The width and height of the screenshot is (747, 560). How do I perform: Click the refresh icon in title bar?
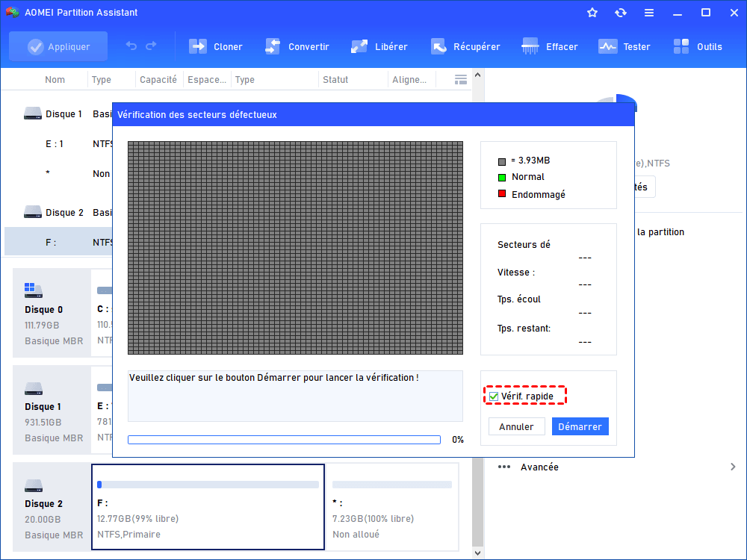(x=620, y=13)
